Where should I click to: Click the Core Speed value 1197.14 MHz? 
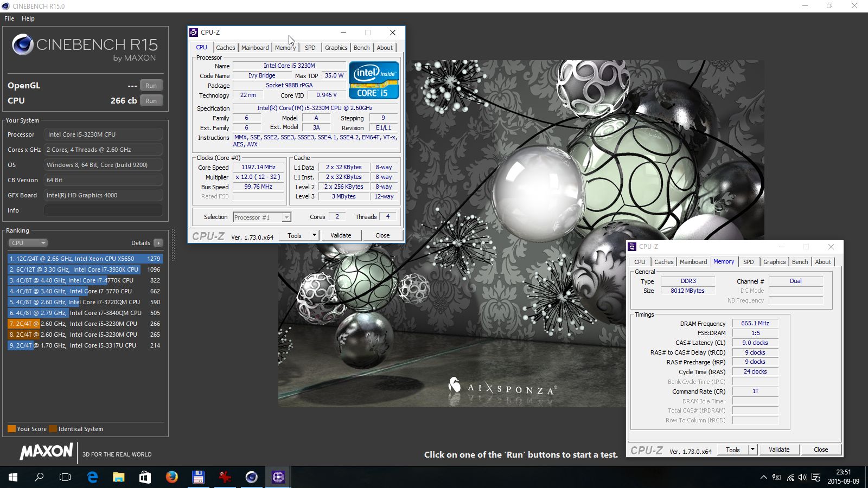tap(258, 168)
